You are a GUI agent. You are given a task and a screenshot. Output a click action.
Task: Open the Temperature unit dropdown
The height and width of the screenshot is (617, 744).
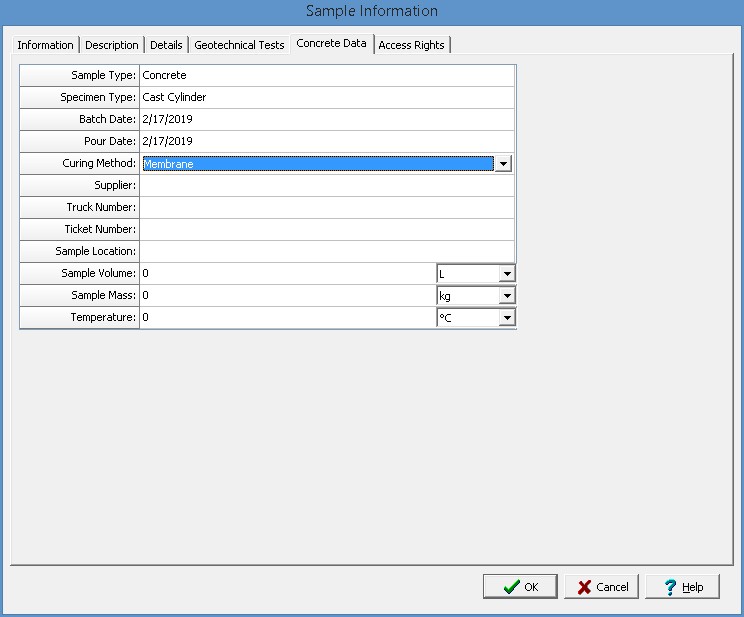click(x=507, y=318)
